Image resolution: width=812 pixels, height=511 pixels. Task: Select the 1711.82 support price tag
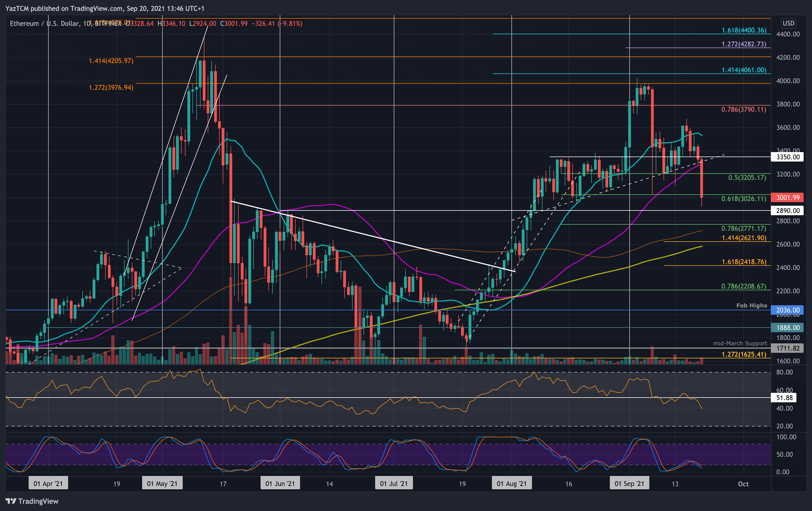point(787,348)
